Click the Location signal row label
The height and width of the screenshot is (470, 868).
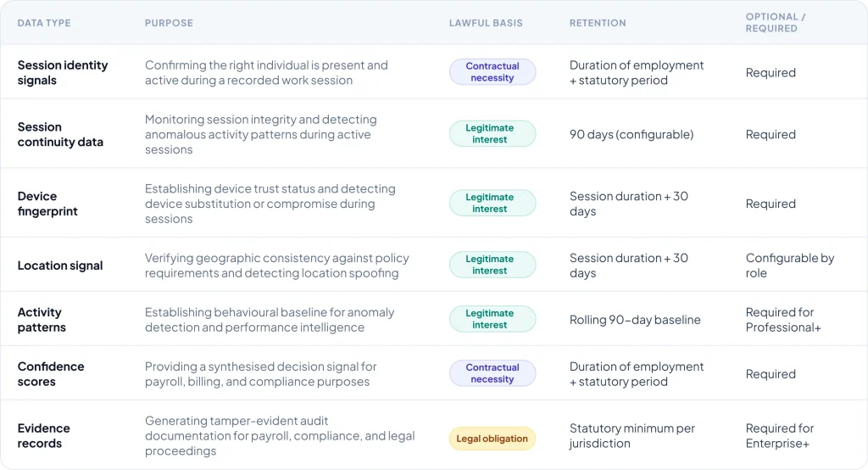click(60, 266)
